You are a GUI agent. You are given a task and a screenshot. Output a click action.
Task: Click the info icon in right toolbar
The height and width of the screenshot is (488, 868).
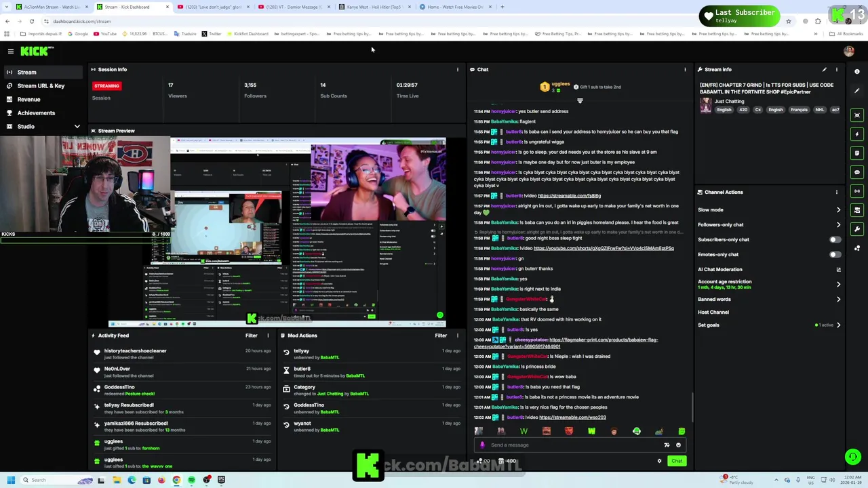857,71
